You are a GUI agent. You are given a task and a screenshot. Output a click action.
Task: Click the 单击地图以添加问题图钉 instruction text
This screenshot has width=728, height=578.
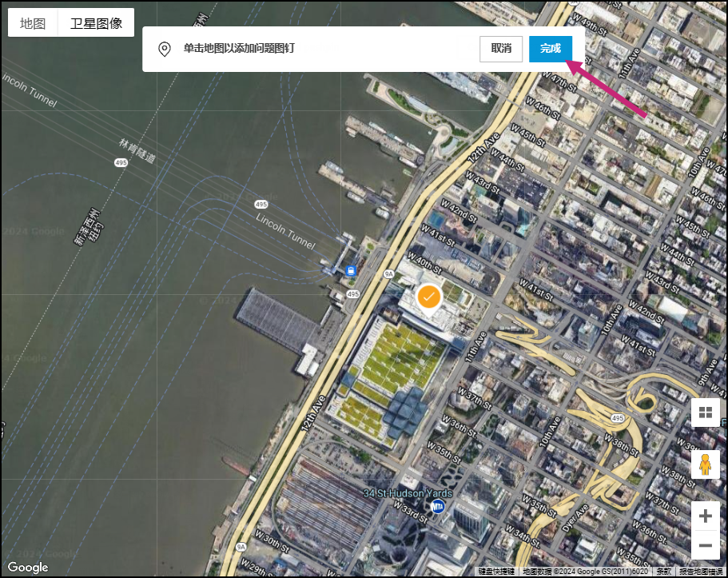click(239, 48)
